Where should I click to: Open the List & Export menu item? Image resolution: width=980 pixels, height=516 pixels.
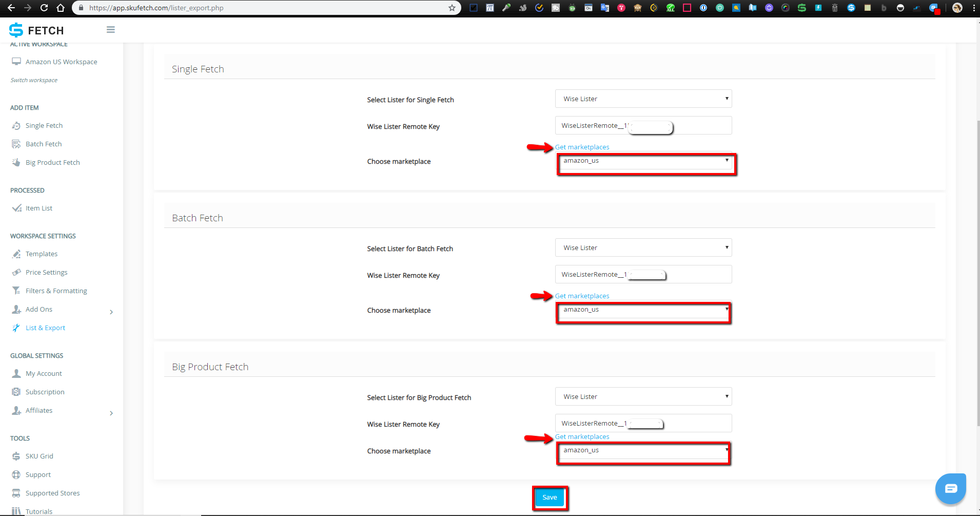pos(46,328)
